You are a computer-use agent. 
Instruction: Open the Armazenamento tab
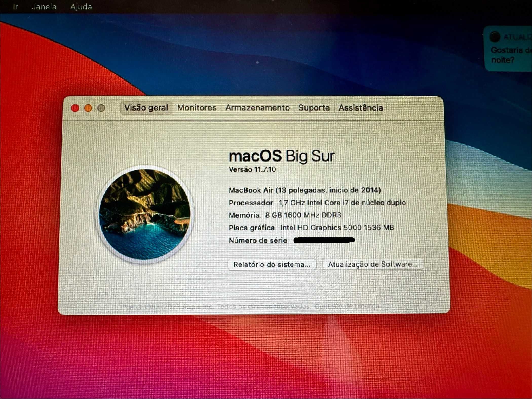click(x=257, y=108)
